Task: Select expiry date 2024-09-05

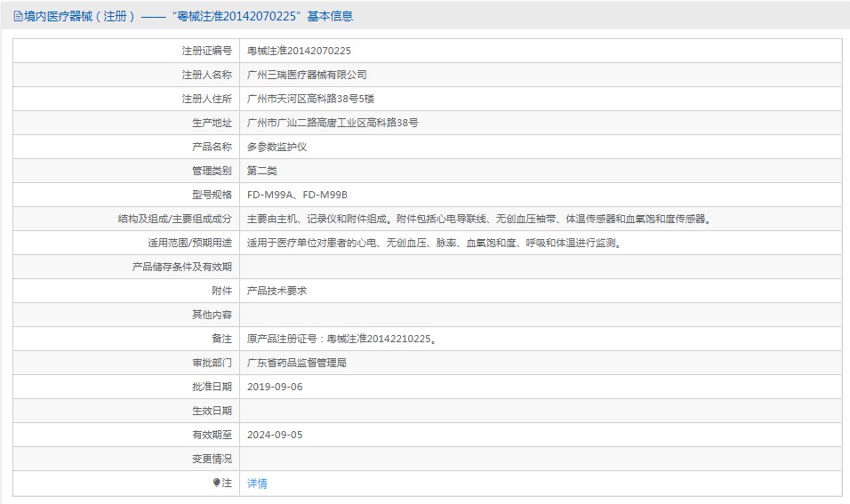Action: click(x=275, y=435)
